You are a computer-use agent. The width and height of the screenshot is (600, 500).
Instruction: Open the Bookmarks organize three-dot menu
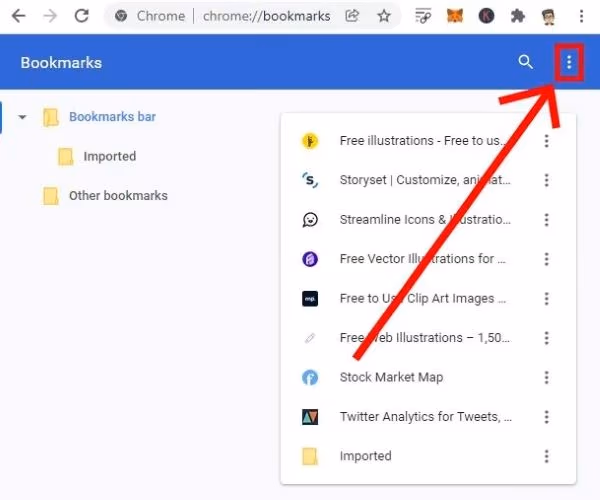coord(569,63)
